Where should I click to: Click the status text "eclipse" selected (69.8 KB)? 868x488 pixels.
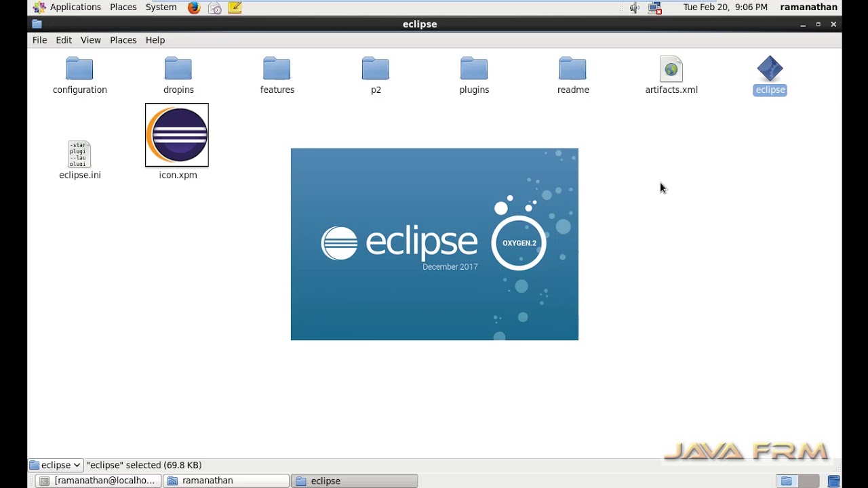pos(144,465)
